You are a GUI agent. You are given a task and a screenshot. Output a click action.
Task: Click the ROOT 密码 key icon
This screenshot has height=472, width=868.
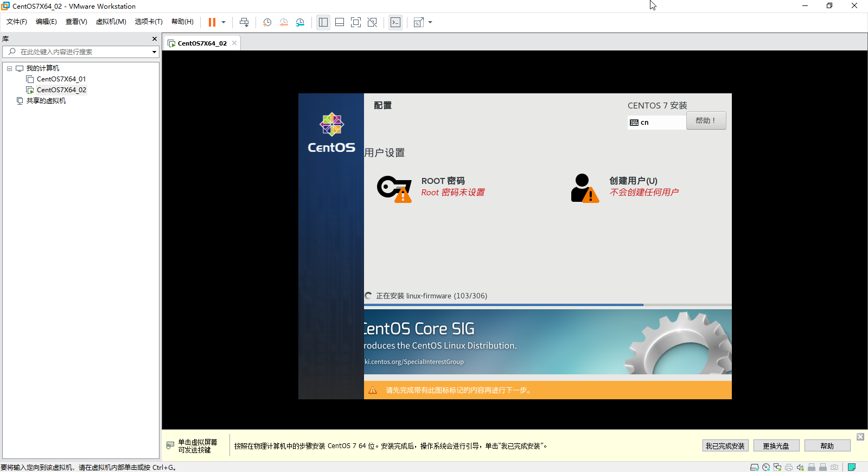coord(394,189)
